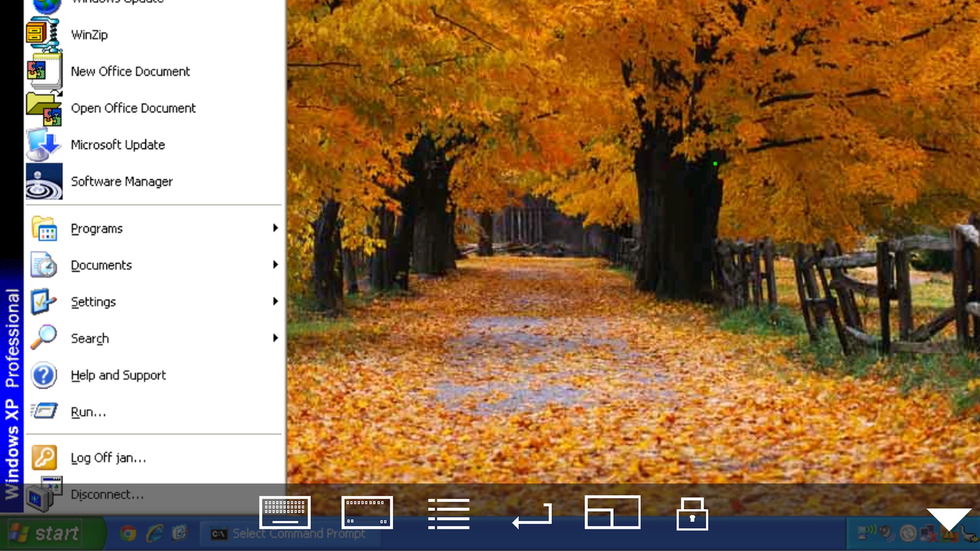Launch Chrome from quick launch bar

(128, 533)
